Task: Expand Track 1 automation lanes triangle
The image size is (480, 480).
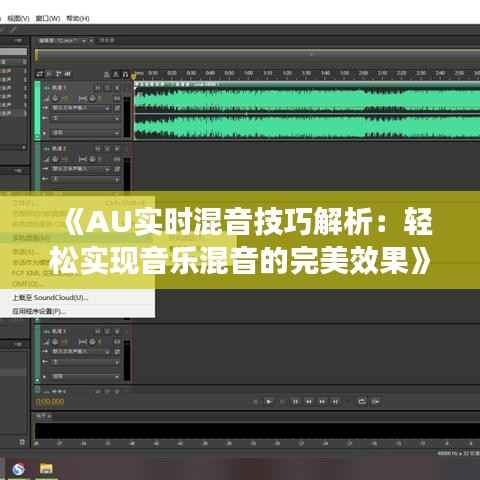Action: (45, 133)
